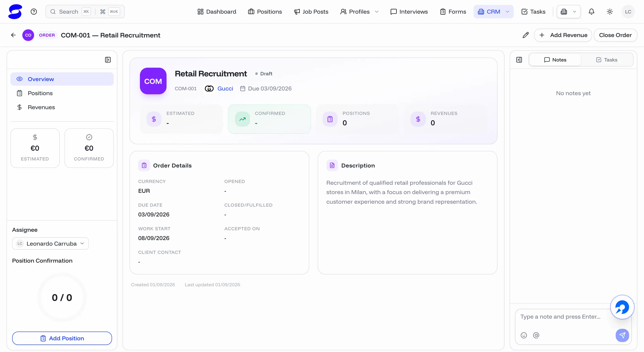Viewport: 644px width, 352px height.
Task: Click the Add Revenue button
Action: coord(563,35)
